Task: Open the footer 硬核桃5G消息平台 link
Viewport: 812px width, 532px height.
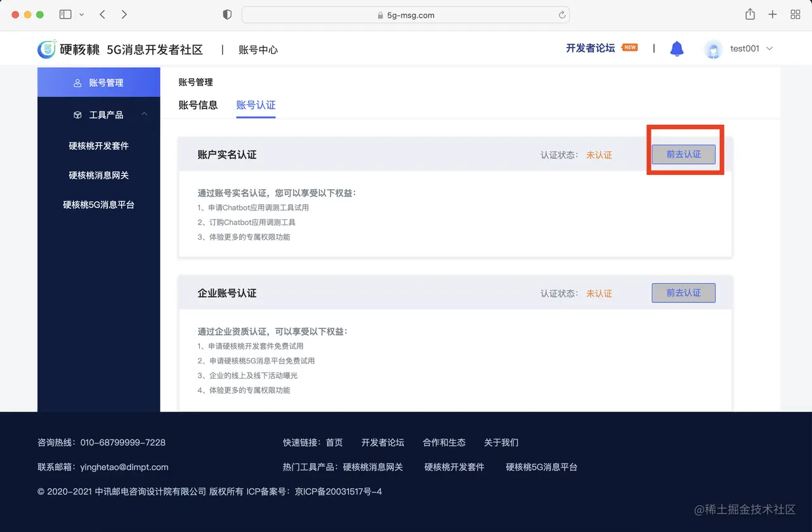Action: point(542,467)
